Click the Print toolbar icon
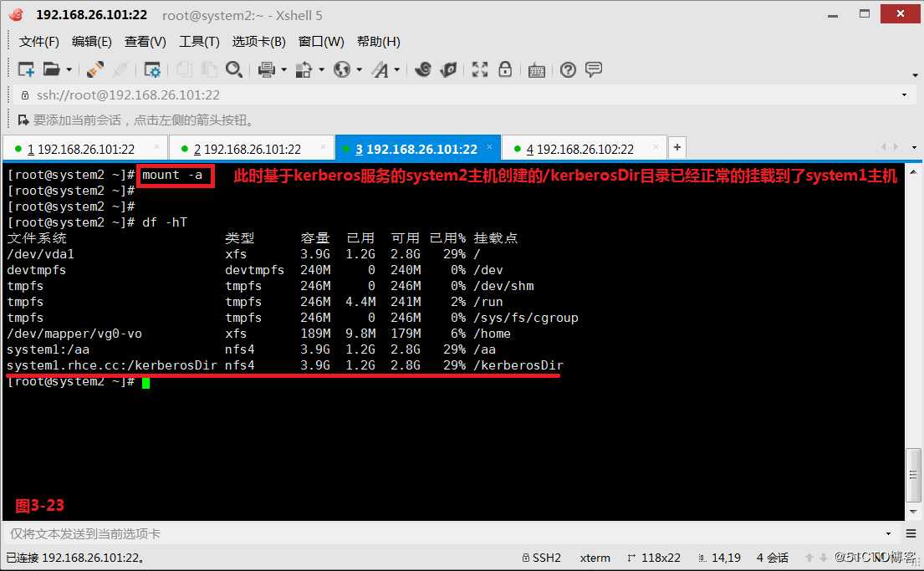Screen dimensions: 924x571 pos(267,69)
